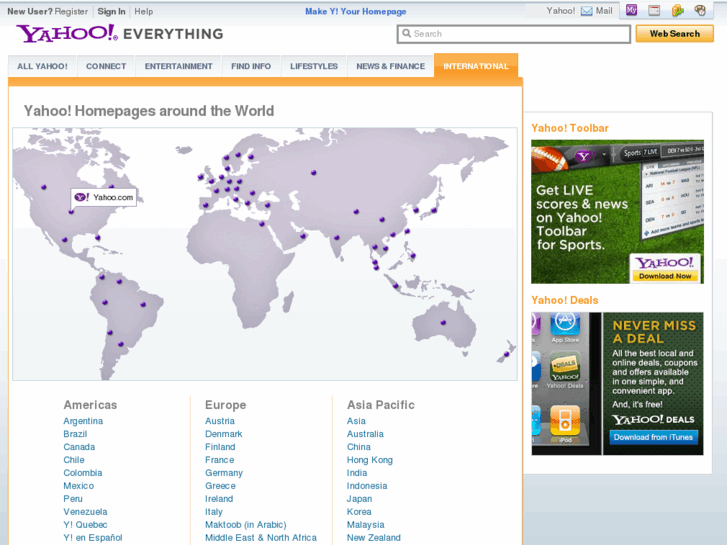Open the Help link
This screenshot has height=545, width=727.
click(x=144, y=12)
